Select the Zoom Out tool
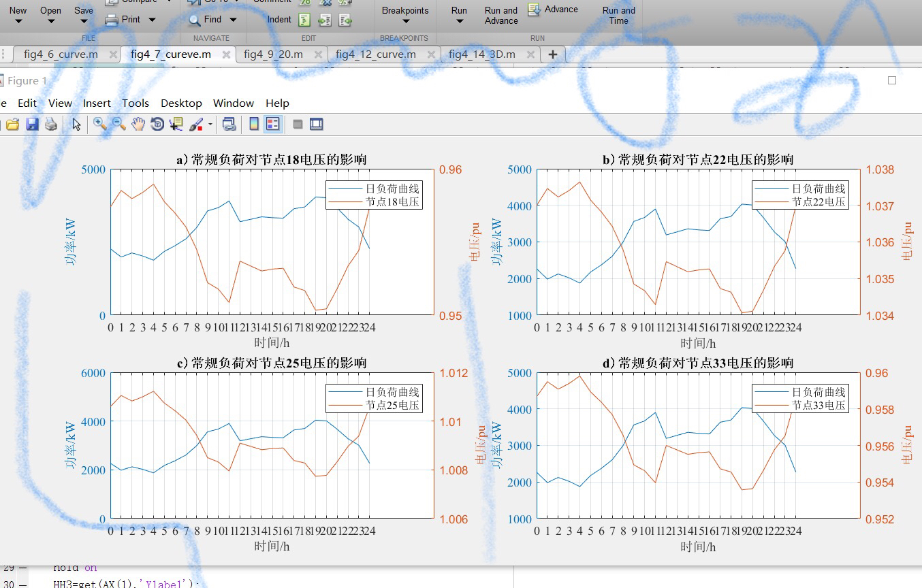This screenshot has width=922, height=588. (x=117, y=125)
